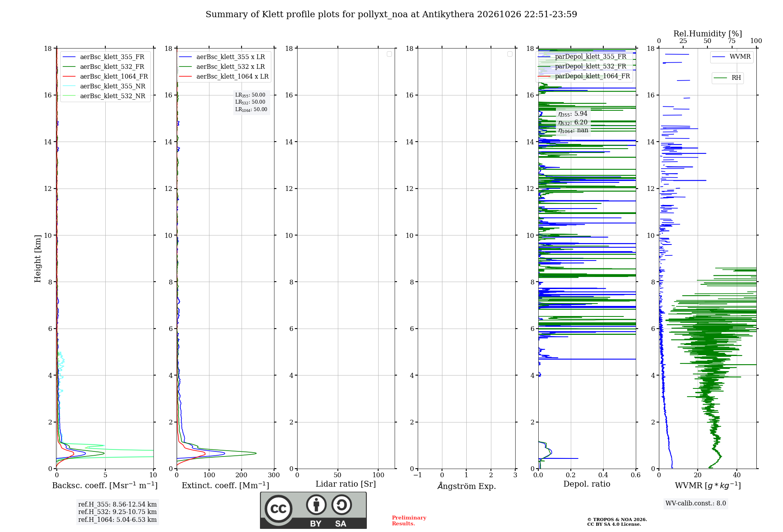
Task: Click the Lidar ratio [Sr] axis label
Action: pyautogui.click(x=346, y=484)
